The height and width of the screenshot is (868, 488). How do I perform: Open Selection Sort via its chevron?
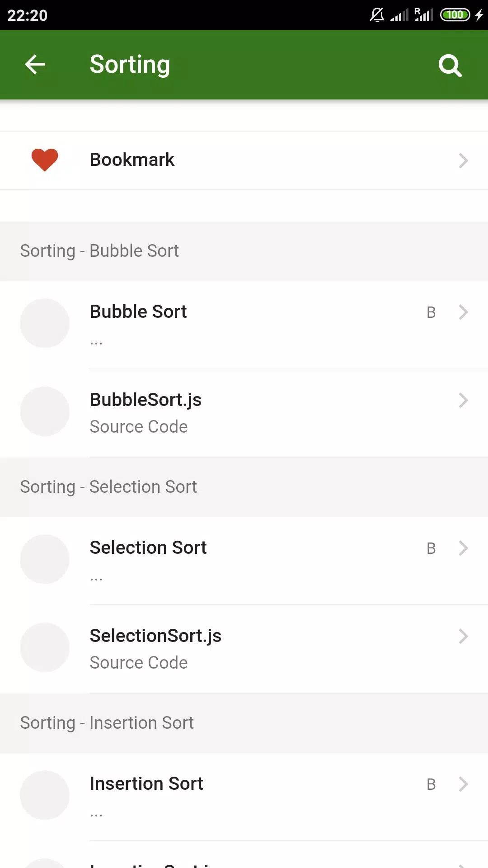[x=463, y=548]
